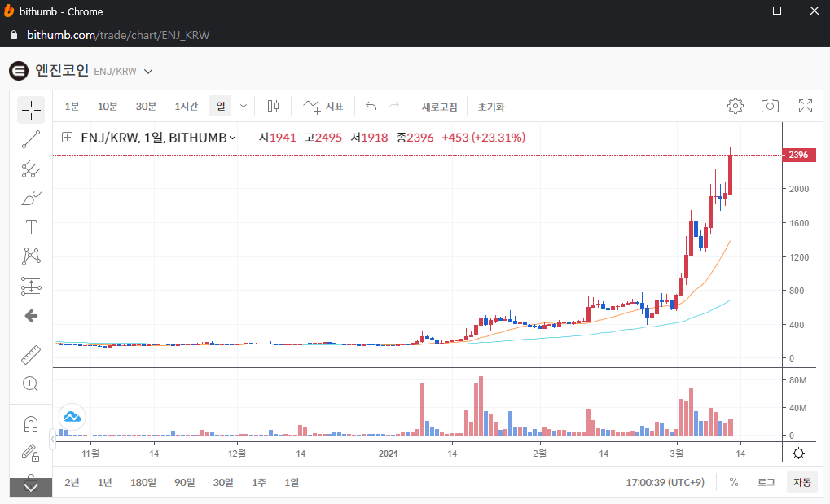Open timezone 17:00:39 (UTC+9) menu
Image resolution: width=830 pixels, height=504 pixels.
click(665, 482)
